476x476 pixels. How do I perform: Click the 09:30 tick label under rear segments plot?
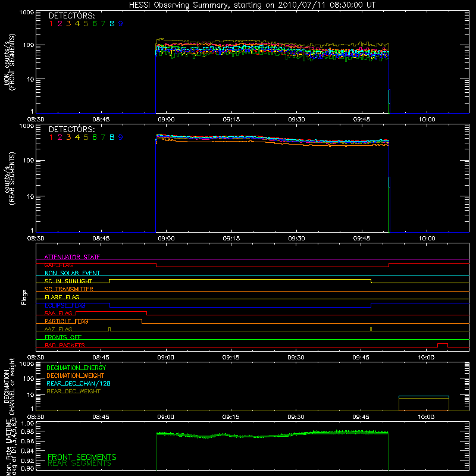pyautogui.click(x=296, y=239)
